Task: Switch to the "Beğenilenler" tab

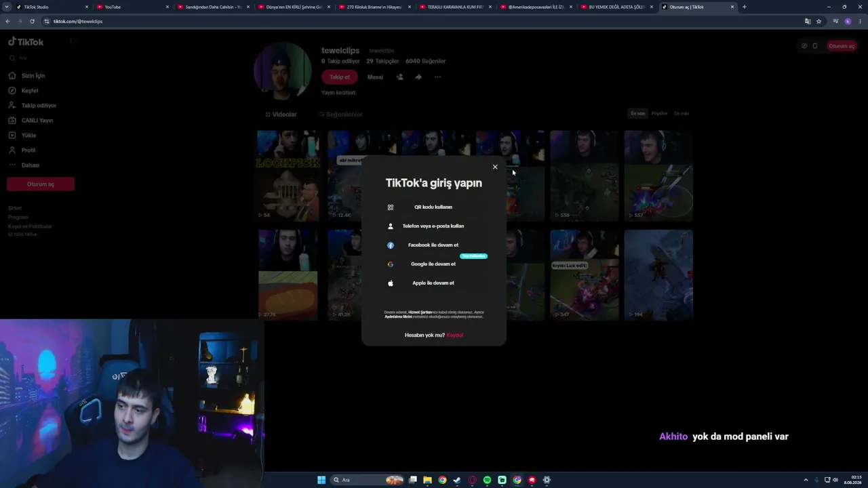Action: pos(341,115)
